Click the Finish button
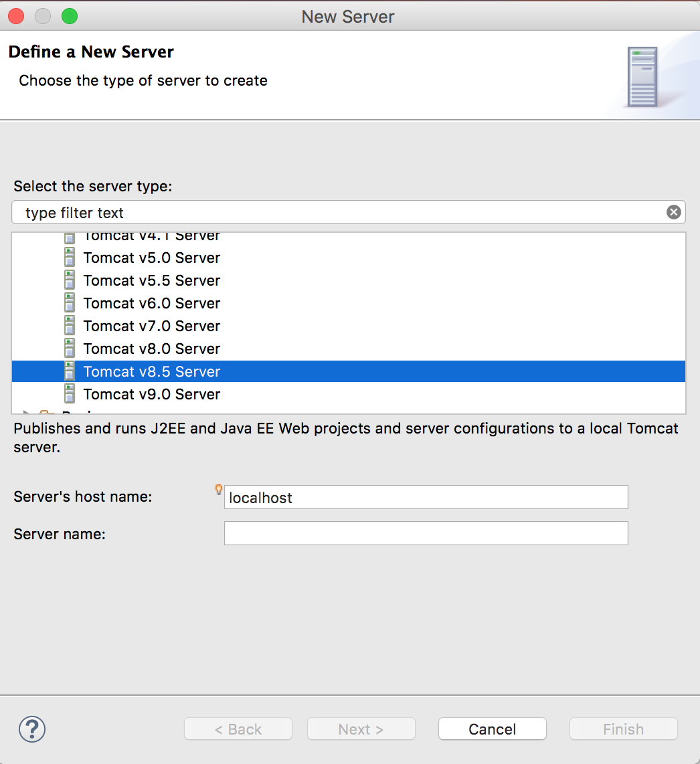 (x=623, y=729)
